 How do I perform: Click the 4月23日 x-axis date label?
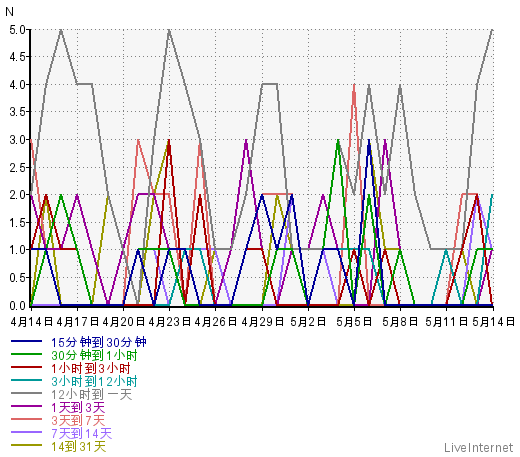(169, 322)
